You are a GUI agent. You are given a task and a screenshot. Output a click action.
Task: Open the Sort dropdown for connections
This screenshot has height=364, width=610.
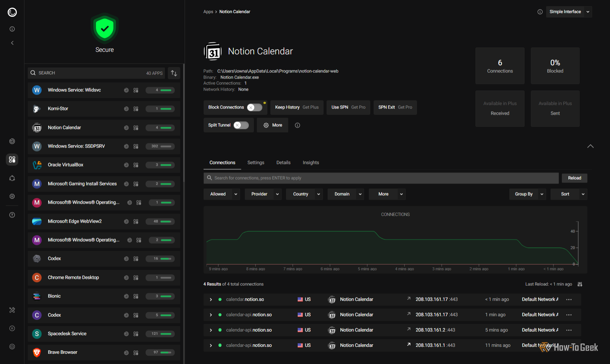569,194
